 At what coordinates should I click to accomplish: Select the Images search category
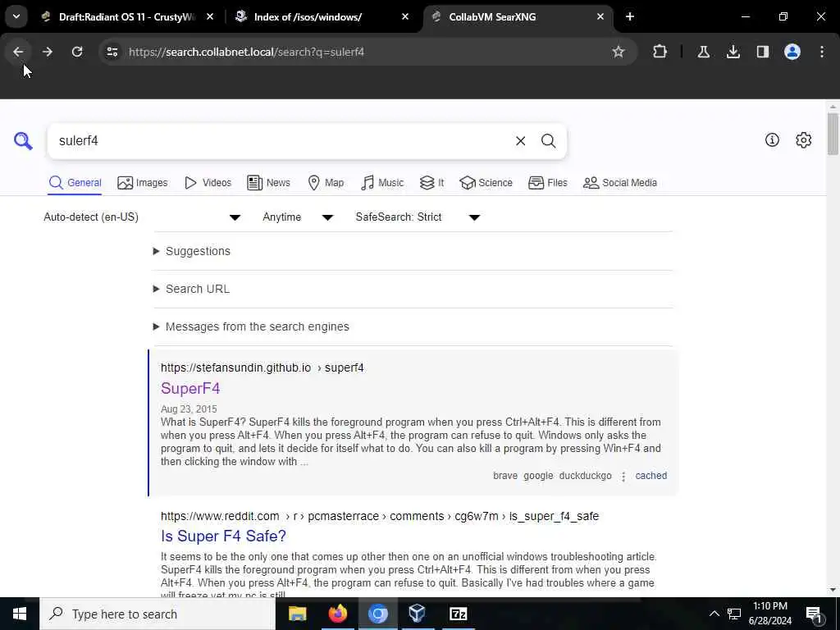tap(143, 183)
